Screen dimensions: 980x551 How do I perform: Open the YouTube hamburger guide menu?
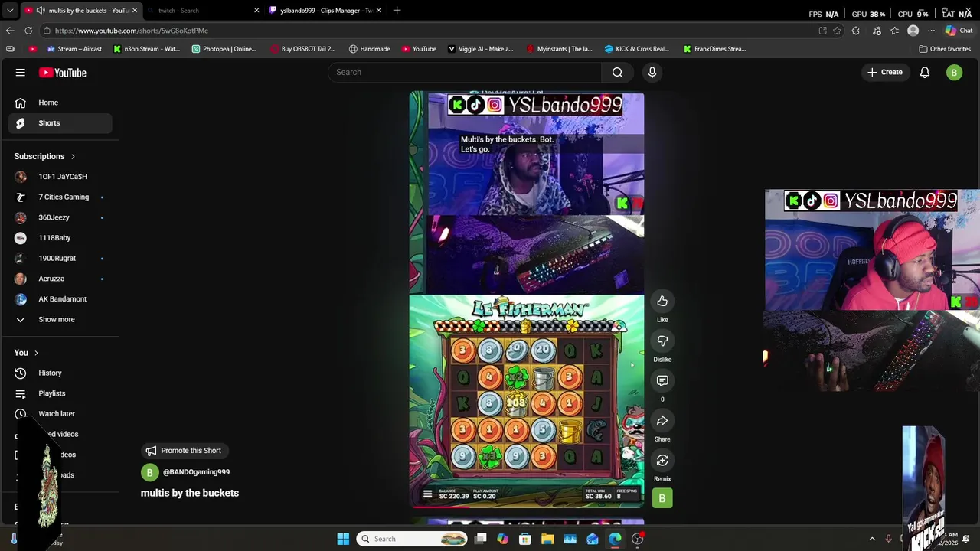[21, 73]
